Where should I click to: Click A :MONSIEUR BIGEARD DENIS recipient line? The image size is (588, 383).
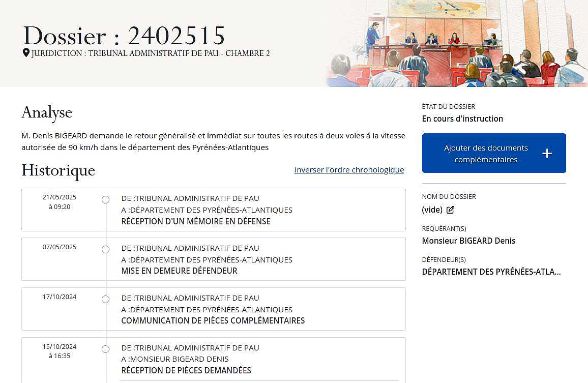(x=175, y=359)
